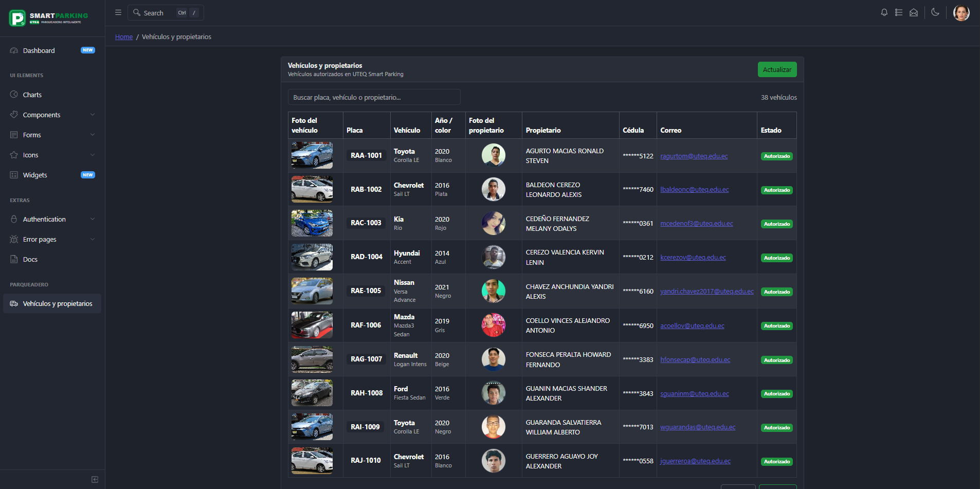
Task: Focus the Buscar placa search field
Action: [374, 97]
